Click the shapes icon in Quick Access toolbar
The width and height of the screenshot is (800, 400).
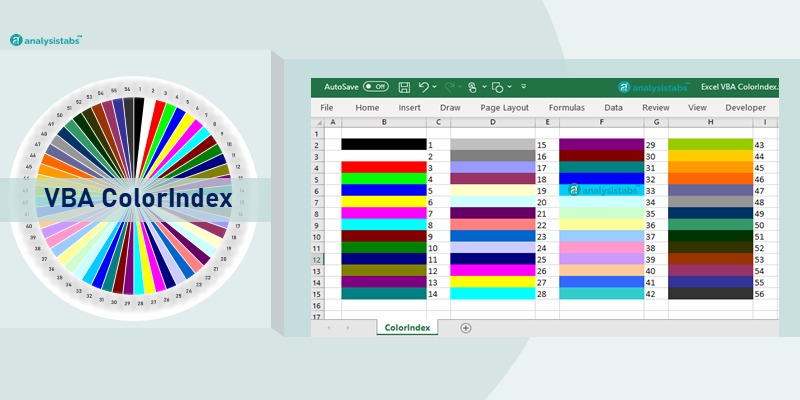point(497,87)
